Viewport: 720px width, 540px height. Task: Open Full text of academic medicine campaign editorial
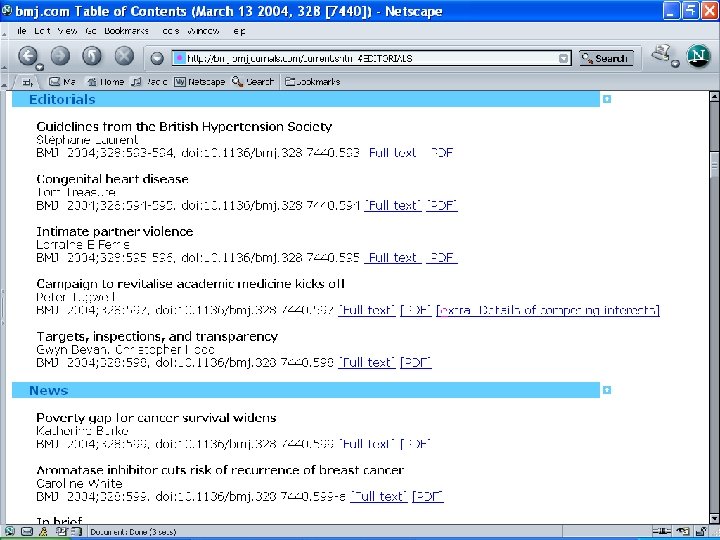pos(366,310)
